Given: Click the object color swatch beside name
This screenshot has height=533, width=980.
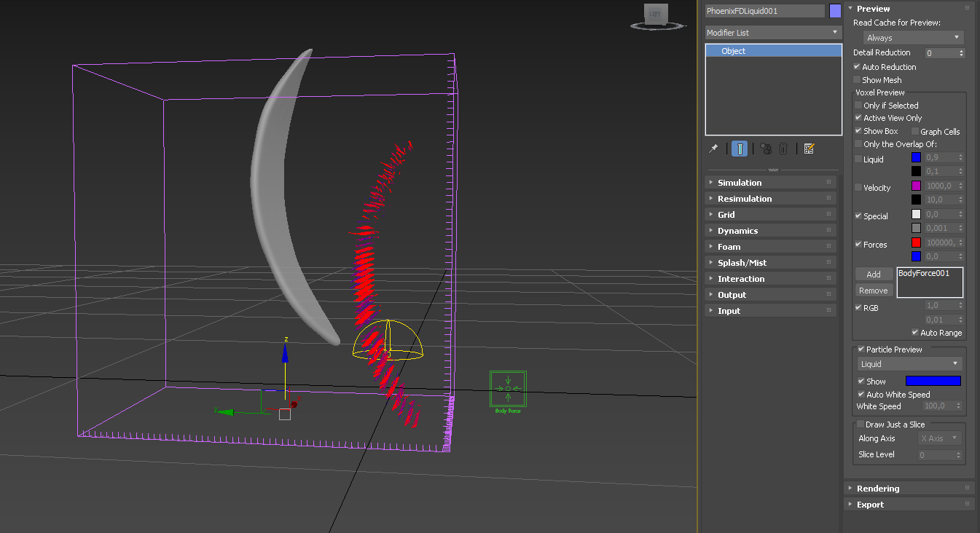Looking at the screenshot, I should (835, 11).
